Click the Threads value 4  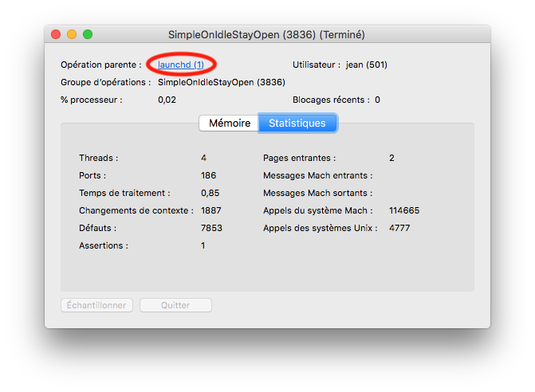[203, 158]
